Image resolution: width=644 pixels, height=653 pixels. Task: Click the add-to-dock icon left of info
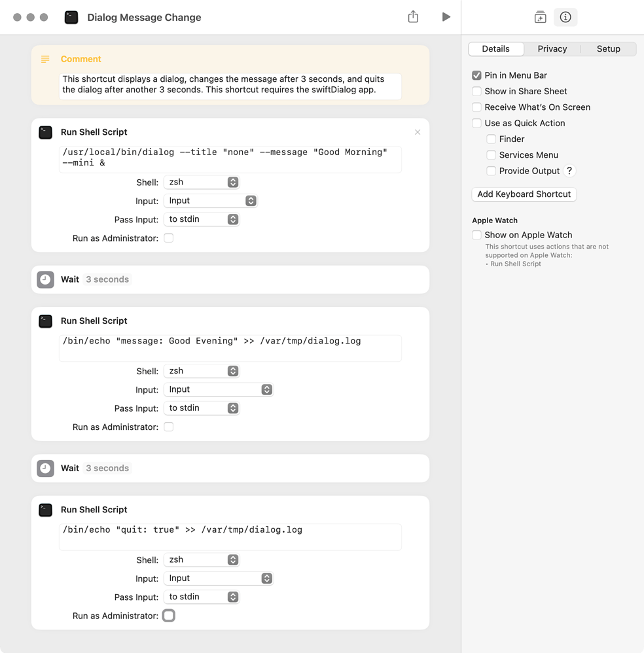click(x=540, y=17)
